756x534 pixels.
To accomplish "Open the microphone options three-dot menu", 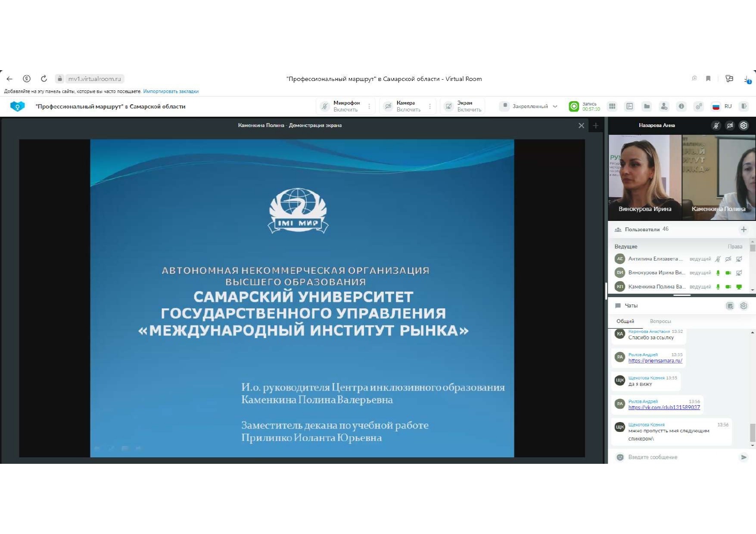I will tap(369, 106).
